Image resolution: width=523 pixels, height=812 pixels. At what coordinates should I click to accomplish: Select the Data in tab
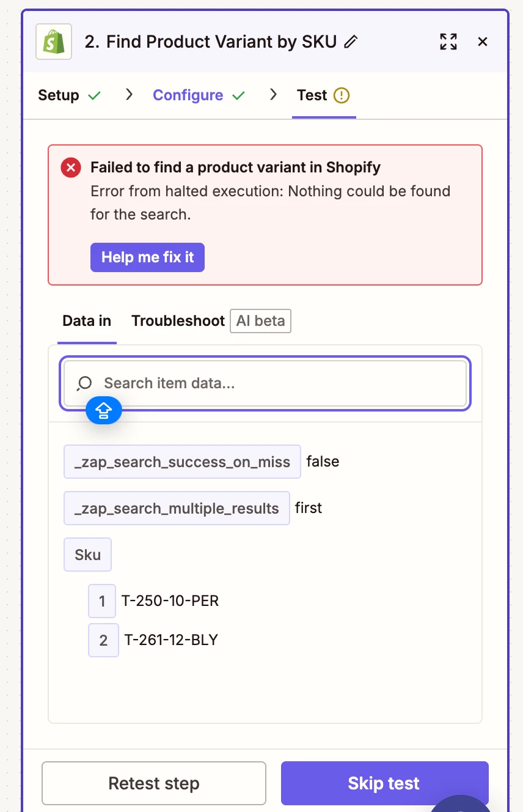[87, 321]
